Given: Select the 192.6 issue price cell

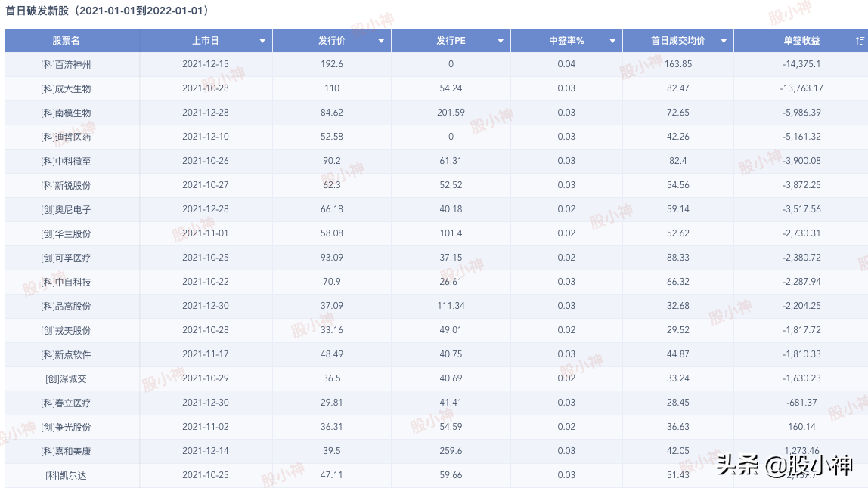Looking at the screenshot, I should point(331,65).
